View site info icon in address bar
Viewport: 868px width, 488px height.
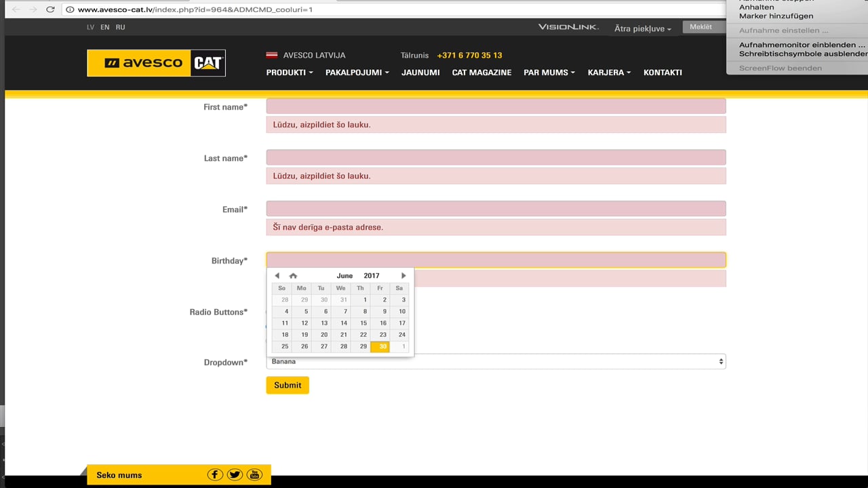point(70,9)
